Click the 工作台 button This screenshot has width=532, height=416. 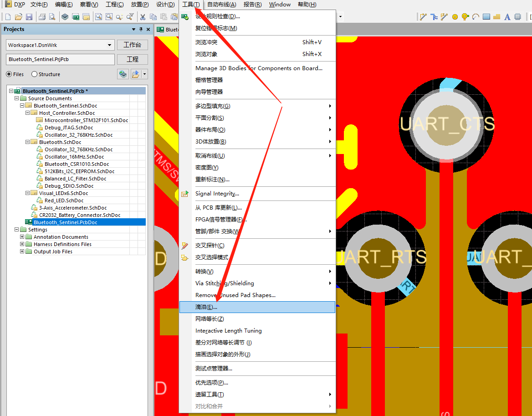tap(132, 45)
